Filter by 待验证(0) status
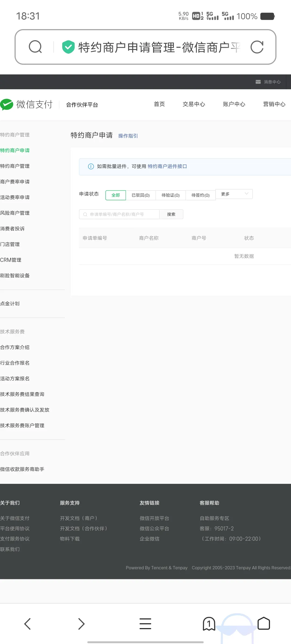291x644 pixels. (171, 195)
